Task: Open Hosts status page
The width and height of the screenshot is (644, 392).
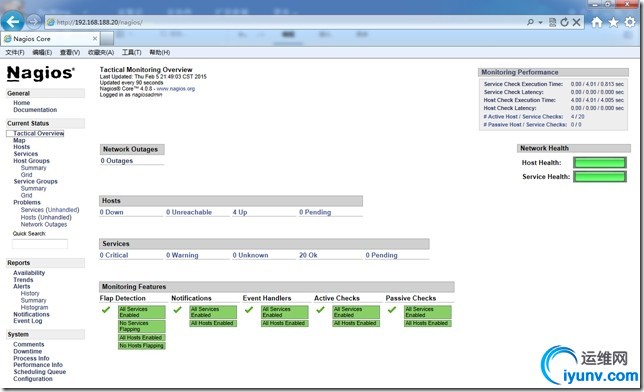Action: tap(21, 147)
